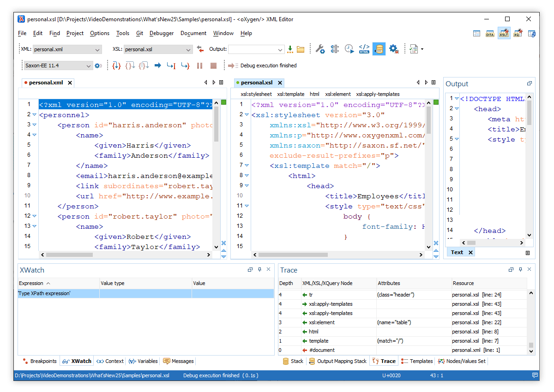Open the wrench configure parameters icon
The width and height of the screenshot is (554, 392).
click(320, 49)
